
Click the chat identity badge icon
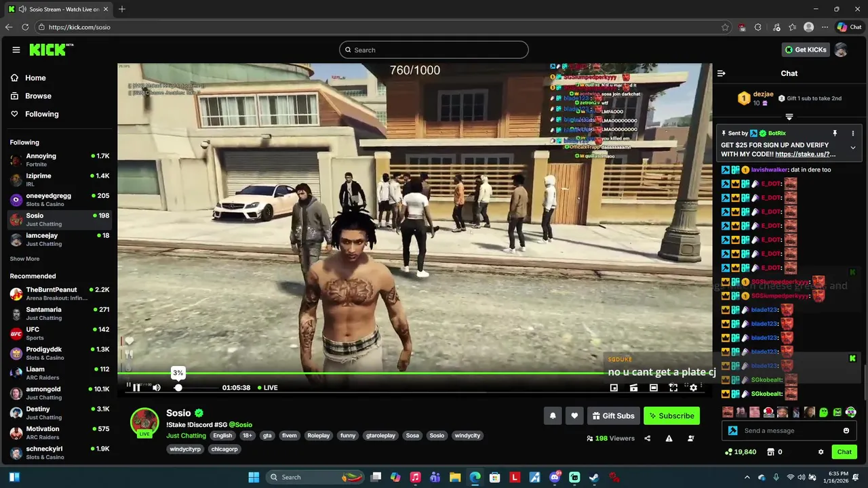click(x=732, y=430)
